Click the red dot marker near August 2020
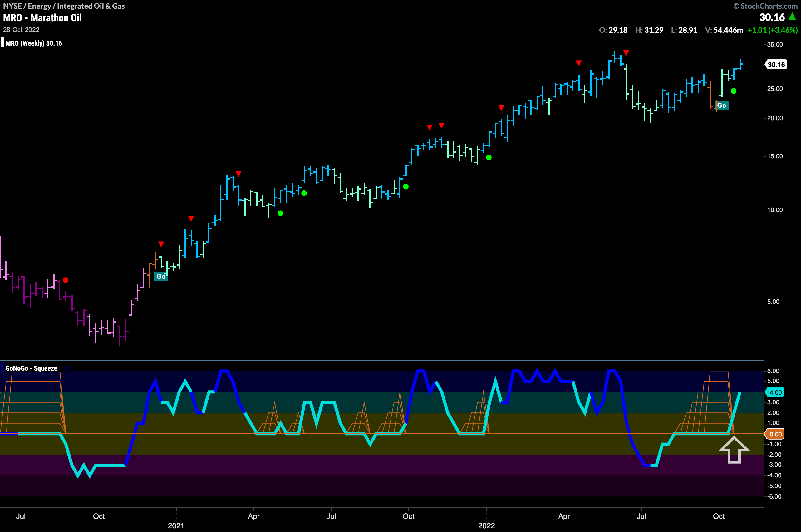 [x=66, y=280]
